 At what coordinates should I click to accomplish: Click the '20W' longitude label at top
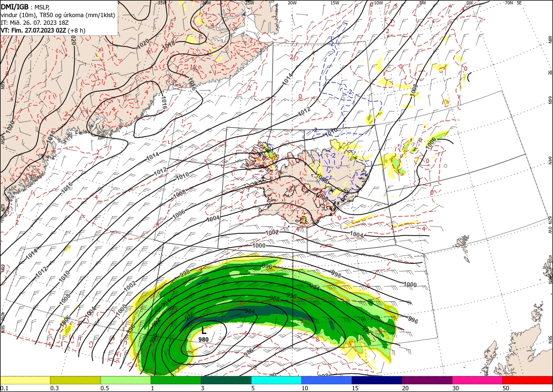(292, 3)
